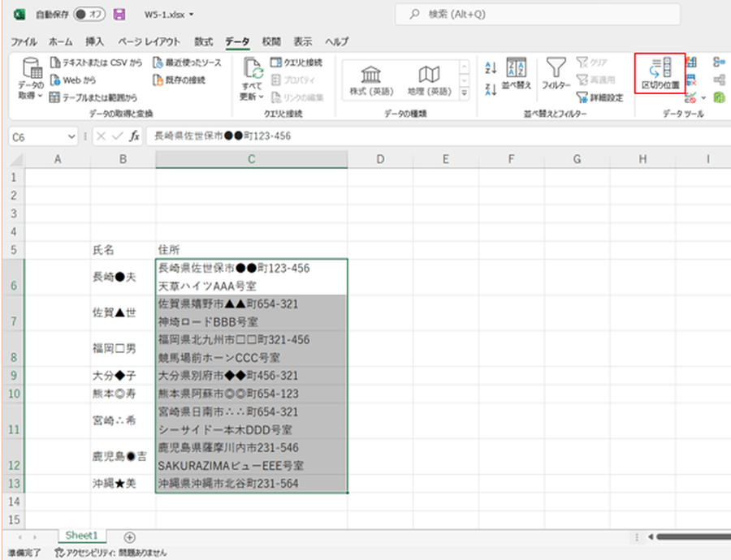Click テーブルまたは範囲から button
Image resolution: width=731 pixels, height=560 pixels.
(93, 98)
